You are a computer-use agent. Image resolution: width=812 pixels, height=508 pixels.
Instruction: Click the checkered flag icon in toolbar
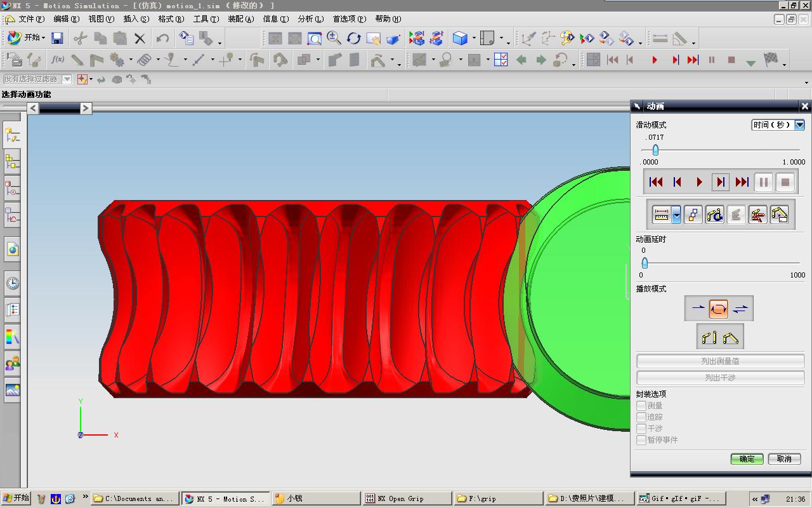(x=771, y=60)
